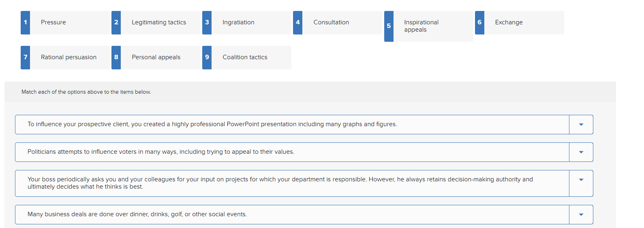This screenshot has height=228, width=644.
Task: Open dropdown for business deals over dinner item
Action: (581, 215)
